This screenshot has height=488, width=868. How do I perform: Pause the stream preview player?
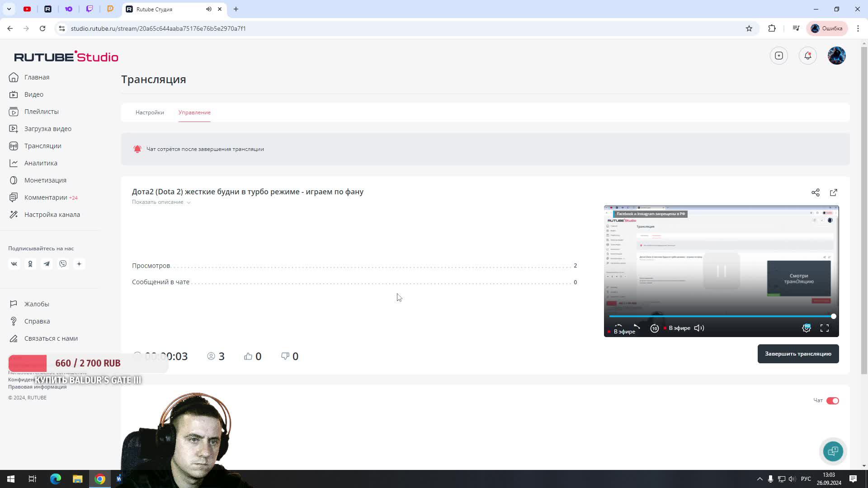(x=721, y=271)
